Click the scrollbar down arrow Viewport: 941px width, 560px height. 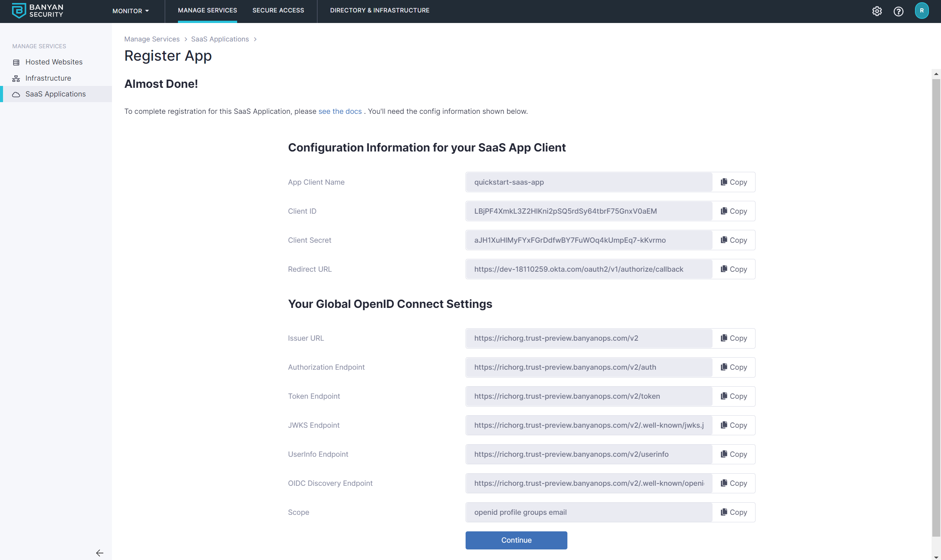(936, 557)
